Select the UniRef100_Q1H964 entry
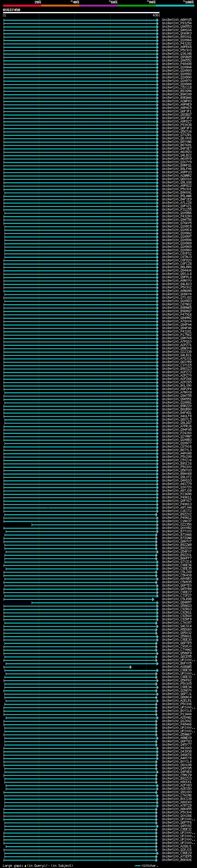Viewport: 197px width, 868px height. tap(177, 40)
